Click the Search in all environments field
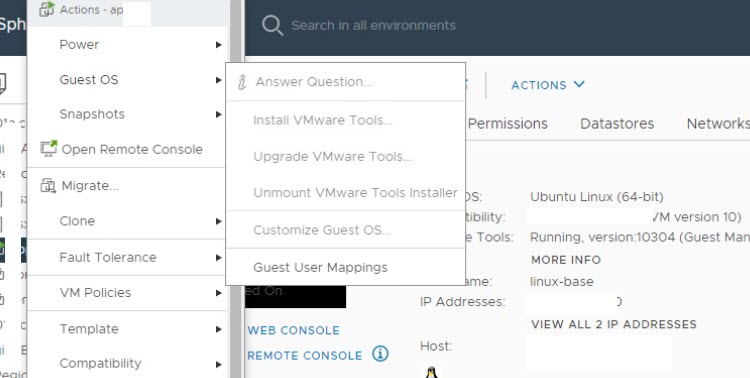The width and height of the screenshot is (750, 378). pos(373,25)
